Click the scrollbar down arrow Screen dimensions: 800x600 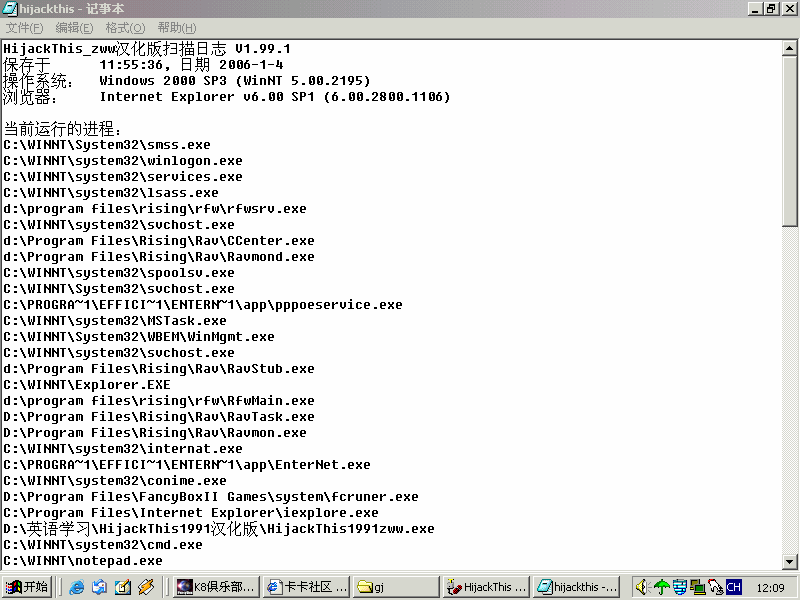[789, 562]
